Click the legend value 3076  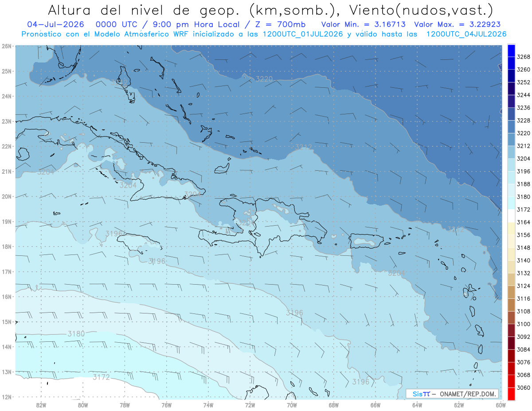pos(524,362)
